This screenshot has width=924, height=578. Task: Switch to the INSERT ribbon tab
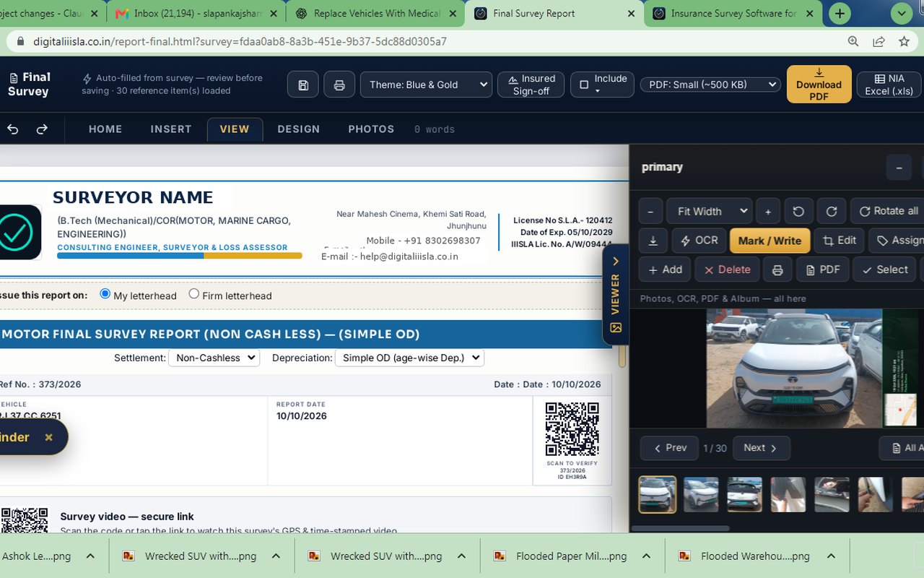click(171, 129)
